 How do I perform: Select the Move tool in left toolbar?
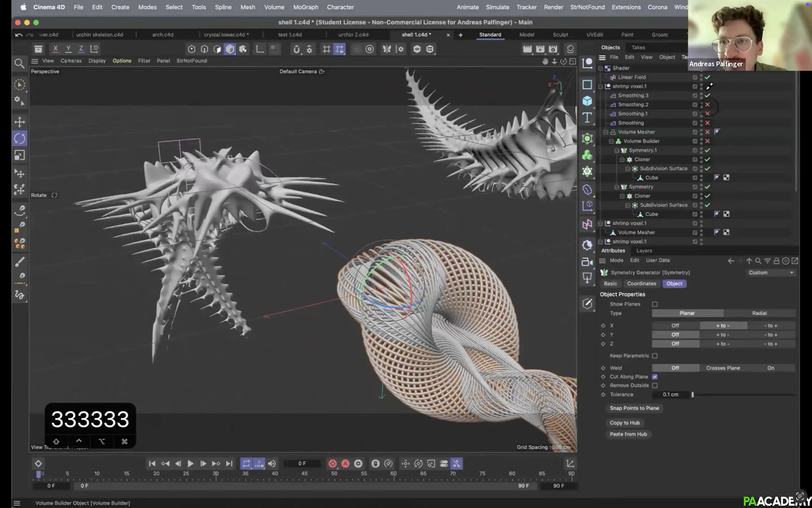click(x=19, y=122)
